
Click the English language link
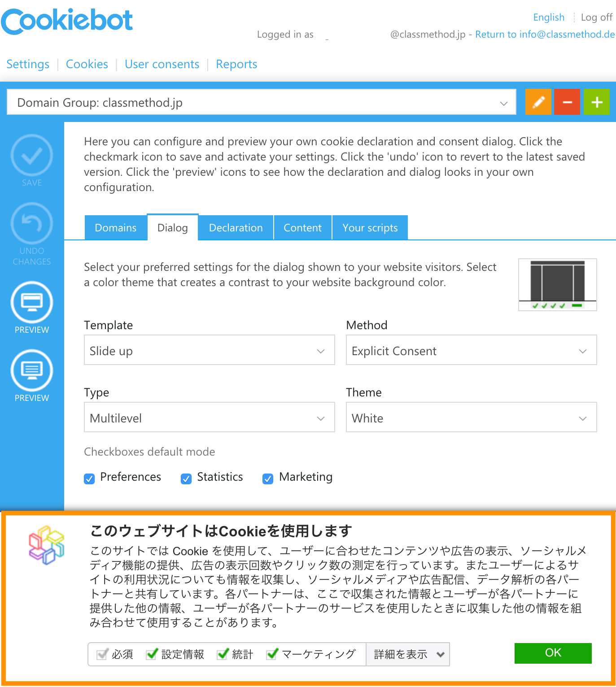coord(549,17)
